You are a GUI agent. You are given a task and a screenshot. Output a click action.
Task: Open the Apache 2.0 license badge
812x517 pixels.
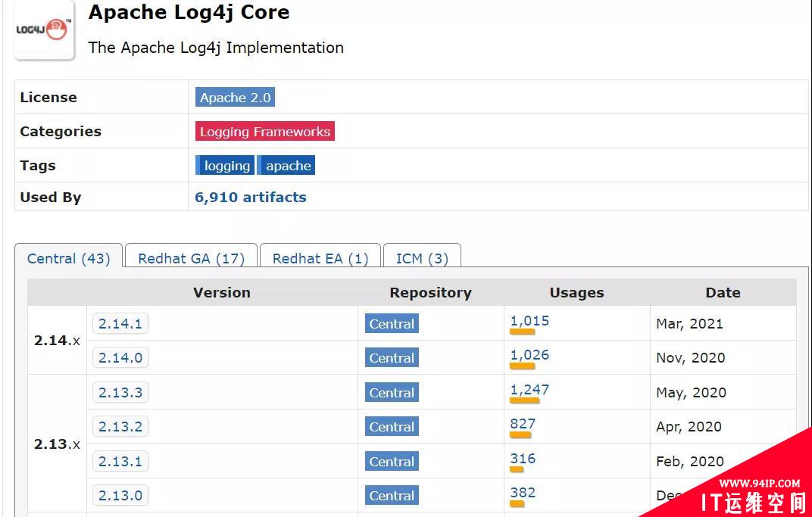235,98
